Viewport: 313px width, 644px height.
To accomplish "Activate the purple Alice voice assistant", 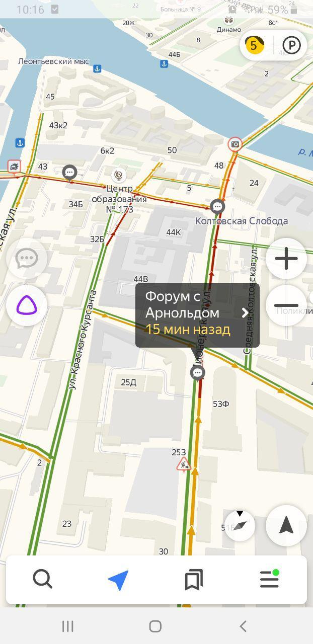I will (27, 305).
